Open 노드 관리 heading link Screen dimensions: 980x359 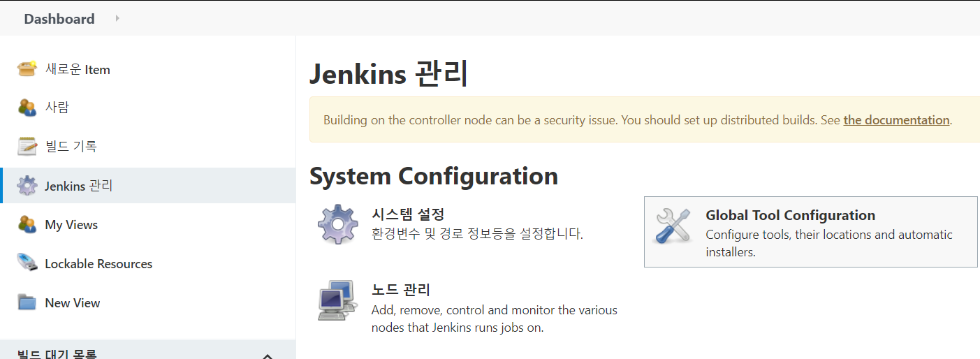(x=401, y=289)
